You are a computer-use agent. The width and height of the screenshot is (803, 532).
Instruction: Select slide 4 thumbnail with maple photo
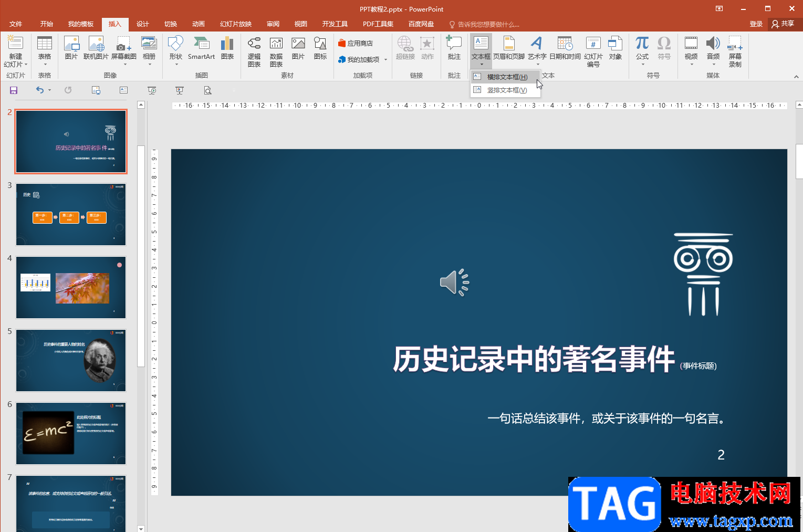pos(71,287)
